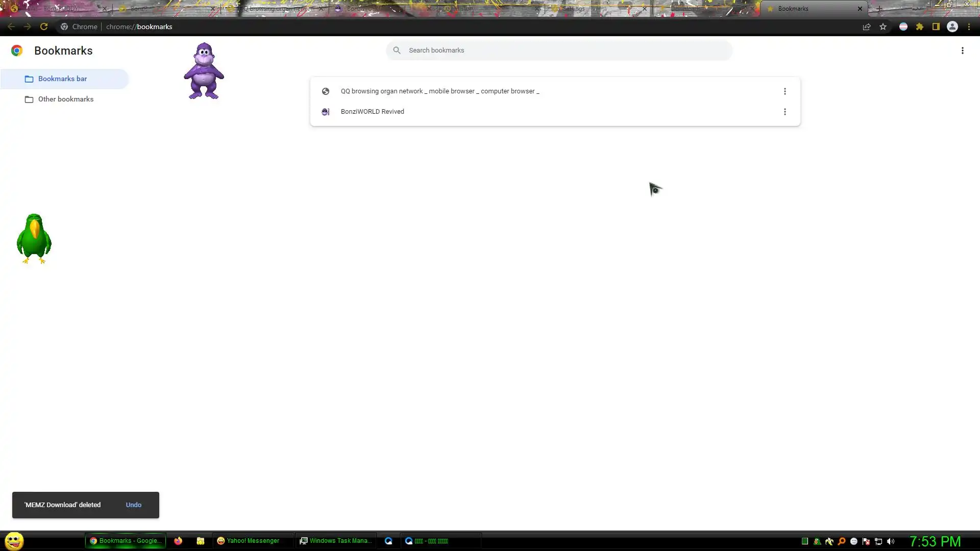Screen dimensions: 980x551
Task: Open the Bookmarks page organize menu
Action: click(x=962, y=51)
